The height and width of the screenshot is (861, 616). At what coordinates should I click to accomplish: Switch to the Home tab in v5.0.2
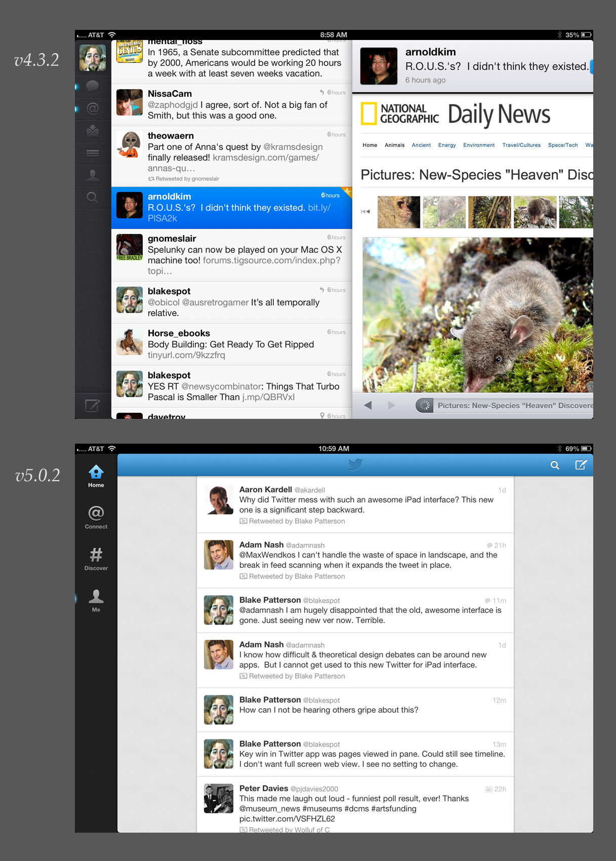pyautogui.click(x=96, y=477)
